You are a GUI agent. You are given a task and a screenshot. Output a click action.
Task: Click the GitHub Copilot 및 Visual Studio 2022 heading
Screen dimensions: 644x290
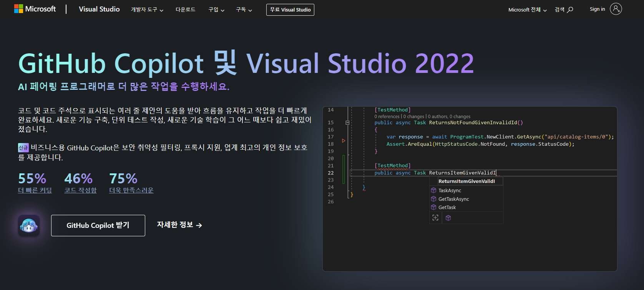[x=246, y=63]
